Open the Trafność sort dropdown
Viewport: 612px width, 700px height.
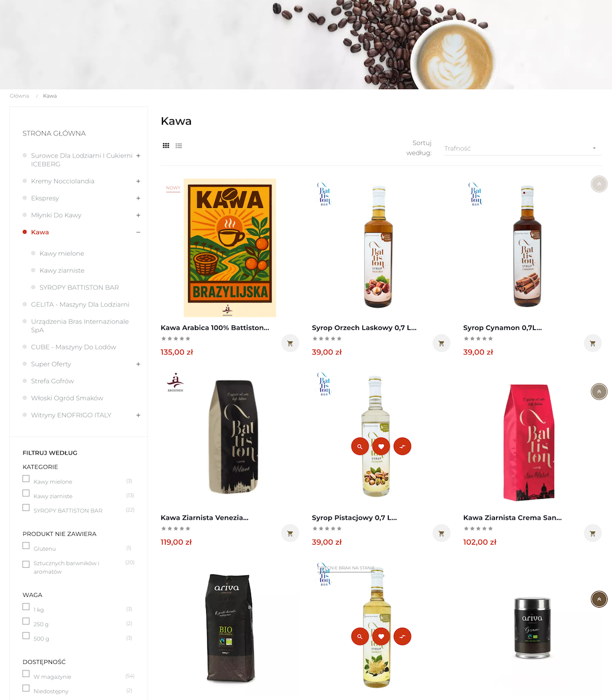click(522, 148)
